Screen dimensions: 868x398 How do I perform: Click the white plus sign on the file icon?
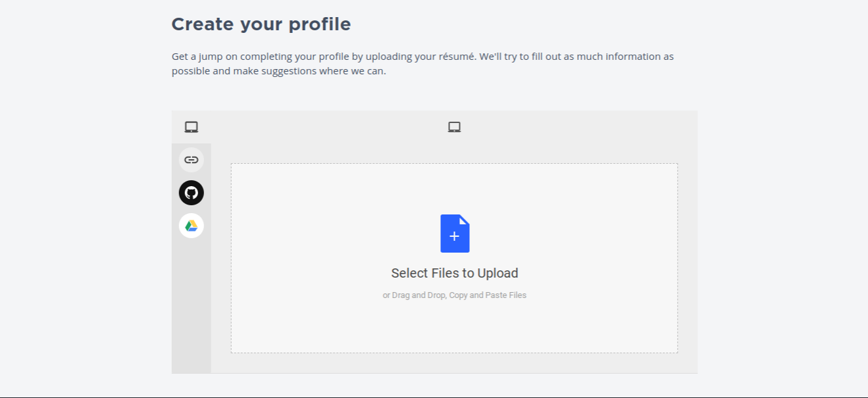point(454,236)
